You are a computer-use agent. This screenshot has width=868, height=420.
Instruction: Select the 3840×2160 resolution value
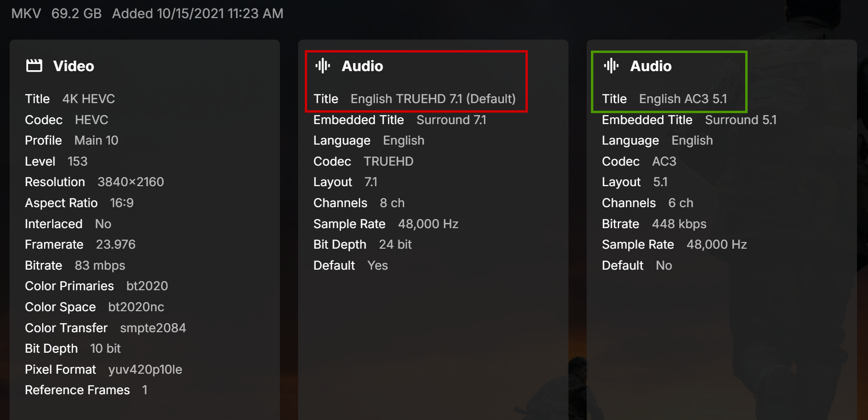130,182
